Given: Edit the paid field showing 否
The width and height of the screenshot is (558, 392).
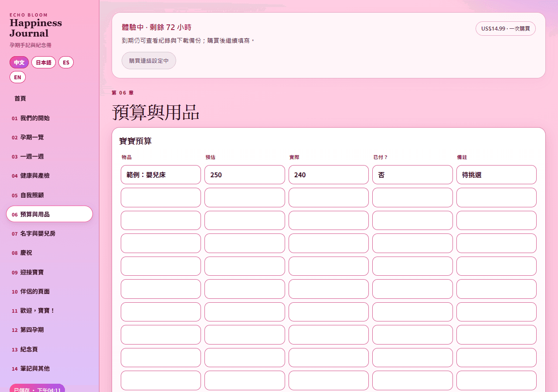Looking at the screenshot, I should [x=412, y=175].
